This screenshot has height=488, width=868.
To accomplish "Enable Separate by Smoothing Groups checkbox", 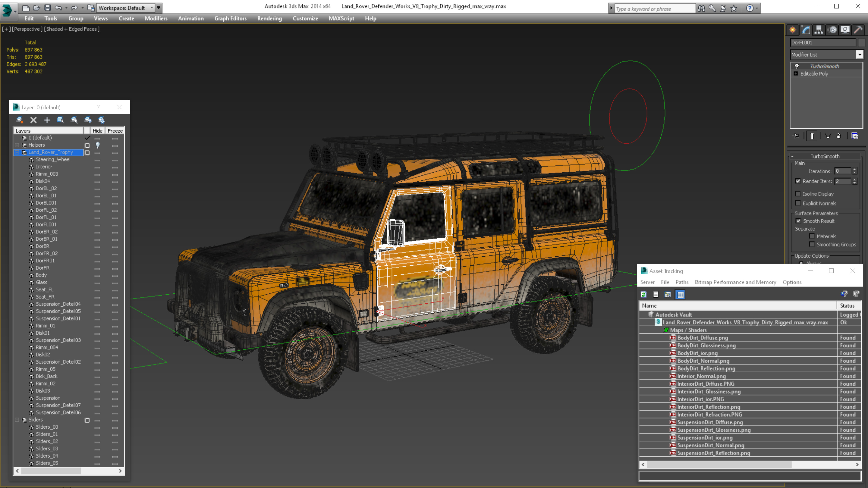I will pos(812,245).
